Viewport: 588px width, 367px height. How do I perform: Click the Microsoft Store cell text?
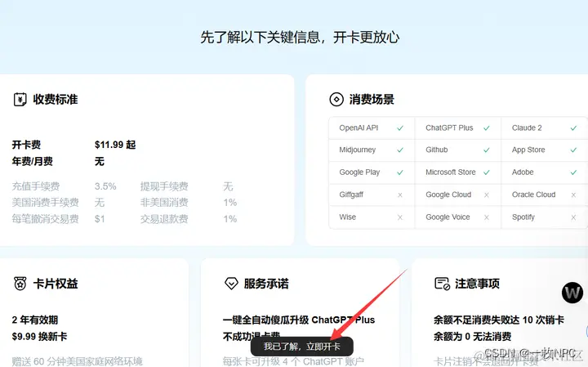(x=450, y=172)
